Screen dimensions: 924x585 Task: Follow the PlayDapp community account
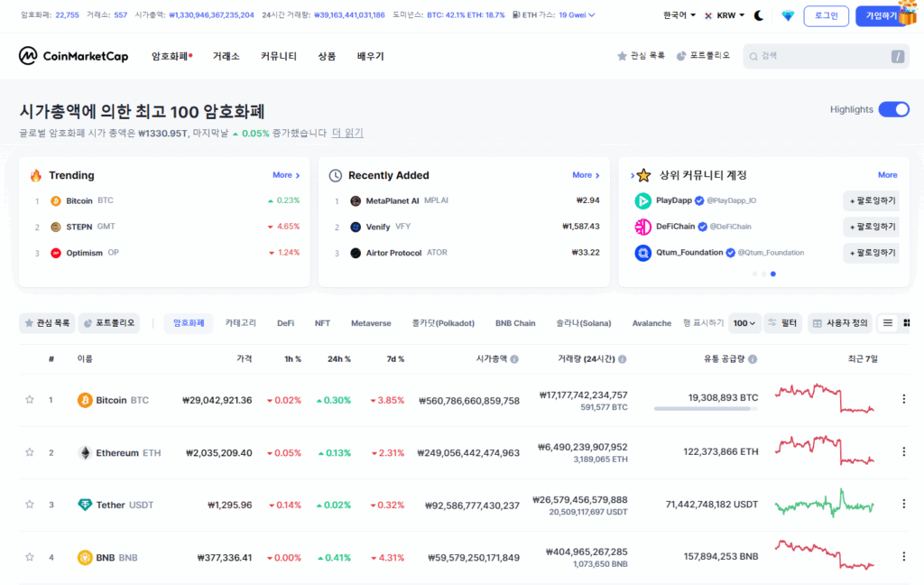pos(870,200)
